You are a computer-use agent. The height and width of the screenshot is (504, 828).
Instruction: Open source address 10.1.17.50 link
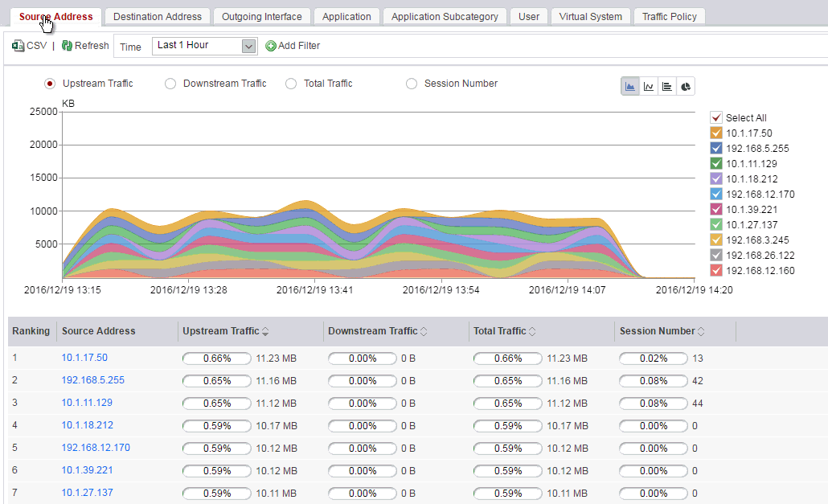tap(84, 358)
